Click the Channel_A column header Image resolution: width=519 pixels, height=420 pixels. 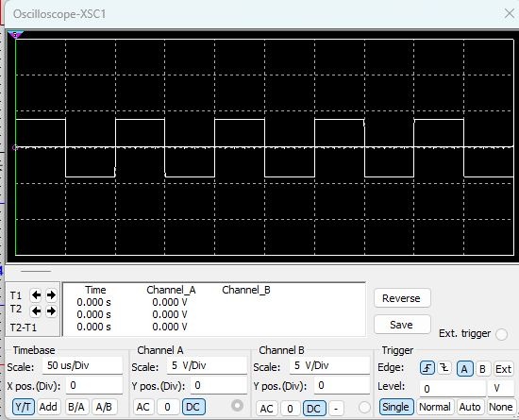coord(171,290)
